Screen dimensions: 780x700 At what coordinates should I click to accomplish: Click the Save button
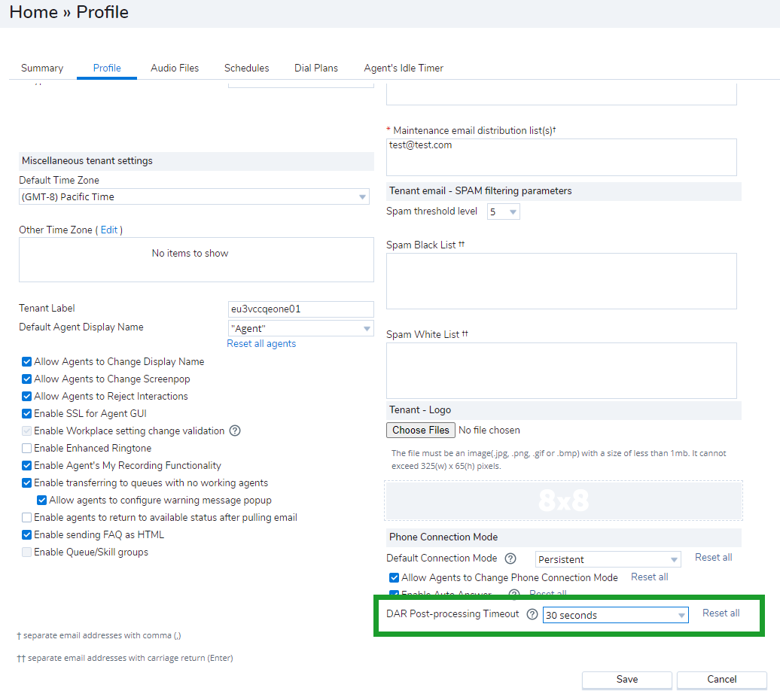point(626,680)
